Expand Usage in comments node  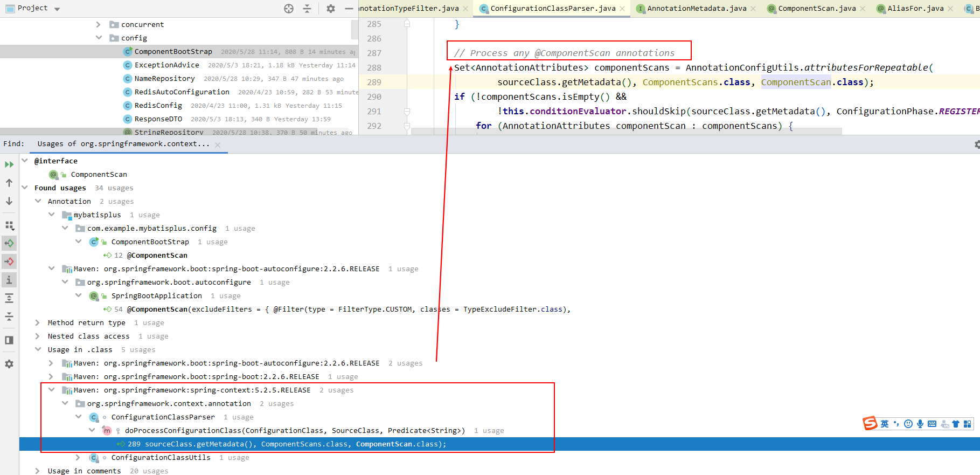38,471
